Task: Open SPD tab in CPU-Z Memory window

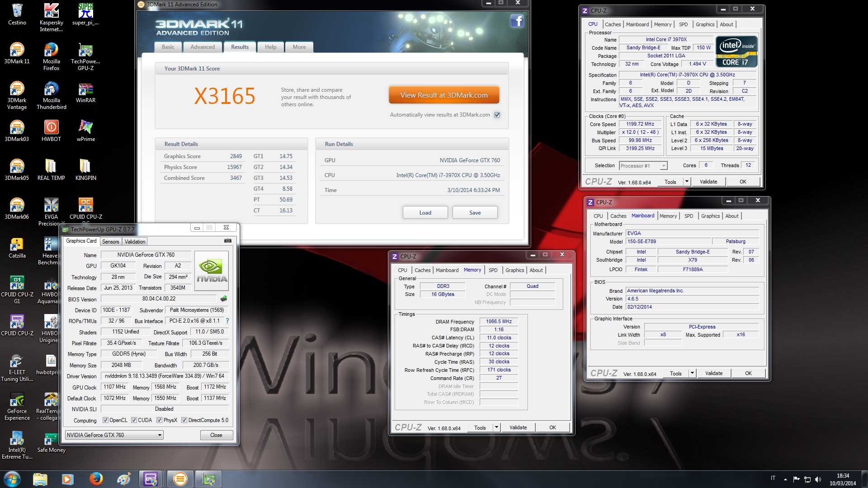Action: tap(493, 270)
